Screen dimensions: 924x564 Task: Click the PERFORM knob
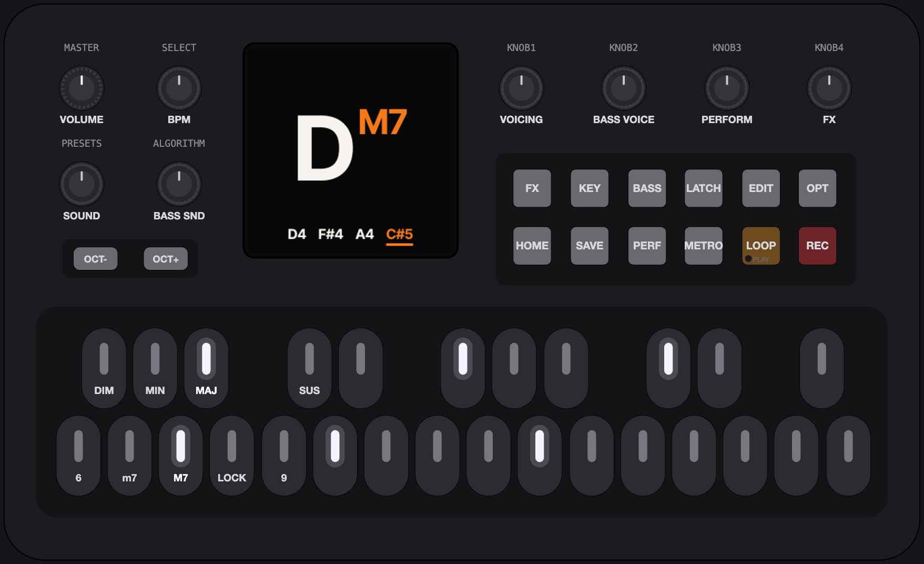point(727,88)
